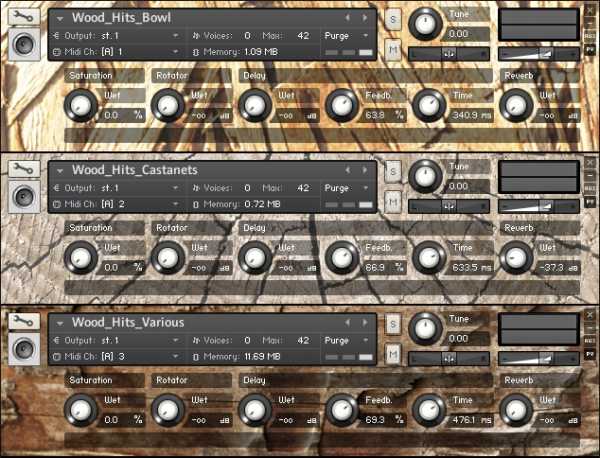Click Delay Time value 633.5 ms

click(x=471, y=267)
